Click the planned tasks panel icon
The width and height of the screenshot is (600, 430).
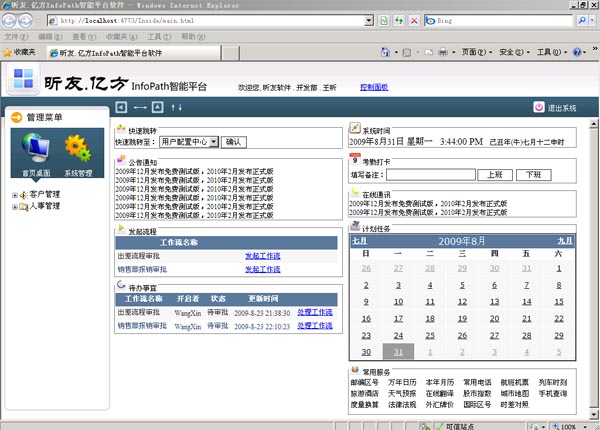pyautogui.click(x=355, y=226)
